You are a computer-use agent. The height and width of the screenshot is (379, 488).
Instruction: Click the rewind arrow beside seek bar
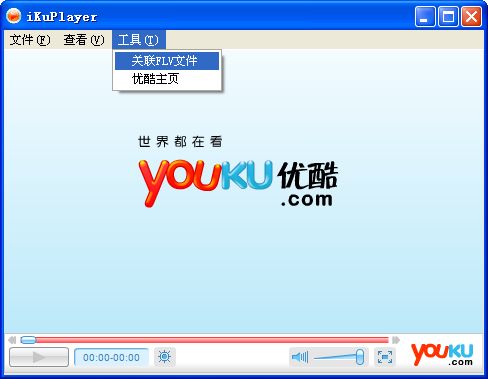coord(12,340)
